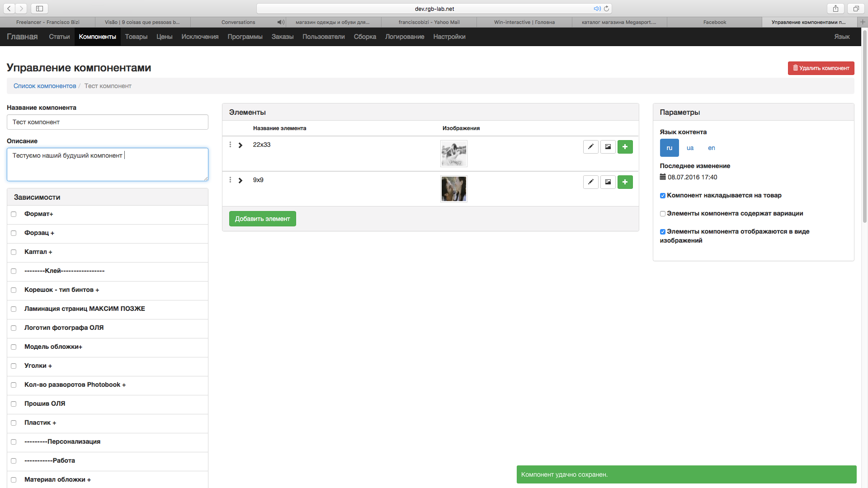Open the Язык dropdown in navbar

pyautogui.click(x=841, y=37)
